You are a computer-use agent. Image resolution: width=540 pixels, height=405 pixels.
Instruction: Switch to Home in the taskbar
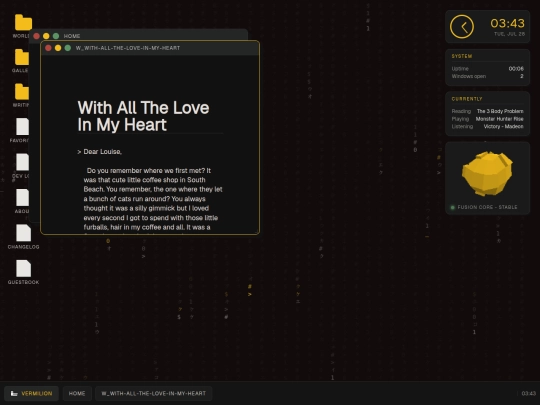(x=77, y=393)
